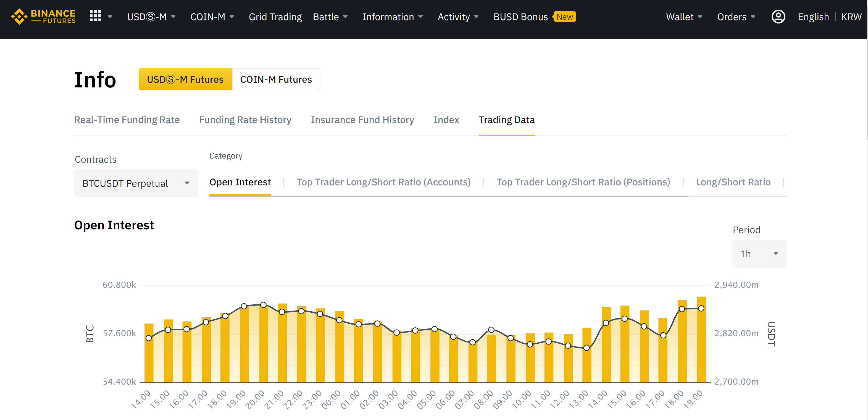Click the New badge beside BUSD Bonus
Image resolution: width=868 pixels, height=420 pixels.
[x=564, y=17]
